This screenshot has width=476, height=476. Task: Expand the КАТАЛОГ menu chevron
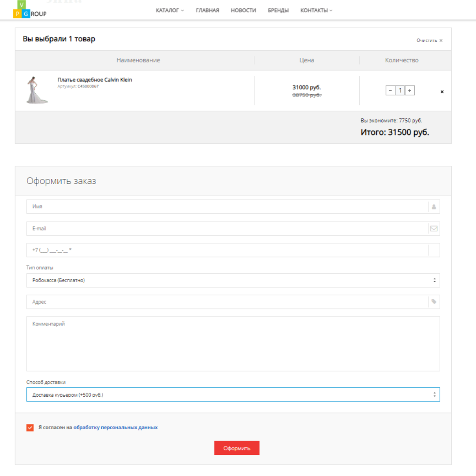182,10
